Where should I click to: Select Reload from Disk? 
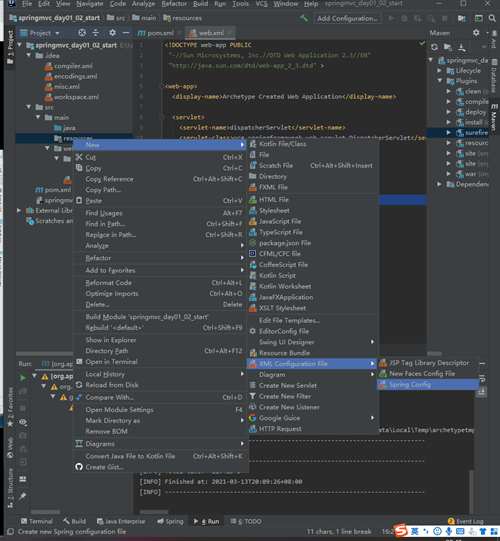point(160,385)
